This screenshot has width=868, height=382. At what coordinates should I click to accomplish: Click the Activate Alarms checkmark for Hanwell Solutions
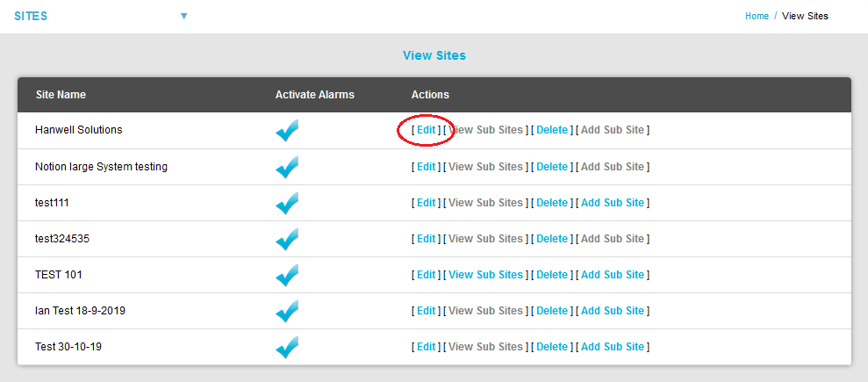287,131
